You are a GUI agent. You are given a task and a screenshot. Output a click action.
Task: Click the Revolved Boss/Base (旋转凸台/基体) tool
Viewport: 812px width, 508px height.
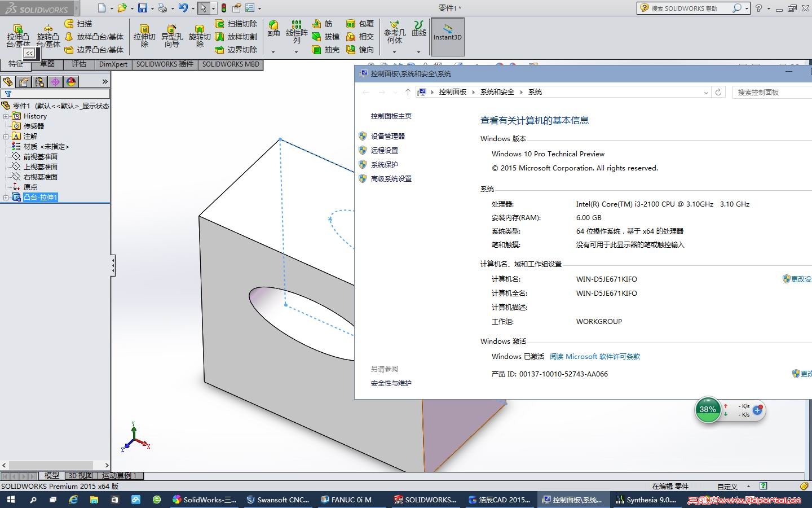(x=48, y=36)
